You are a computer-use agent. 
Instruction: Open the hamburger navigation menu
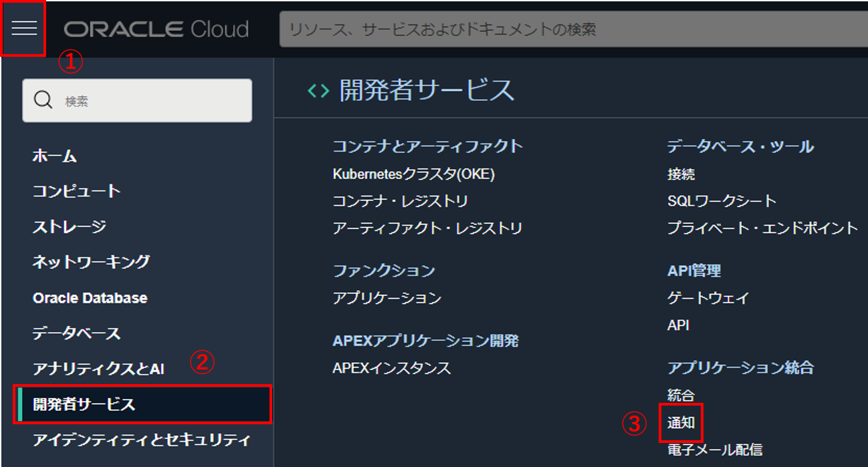click(23, 29)
